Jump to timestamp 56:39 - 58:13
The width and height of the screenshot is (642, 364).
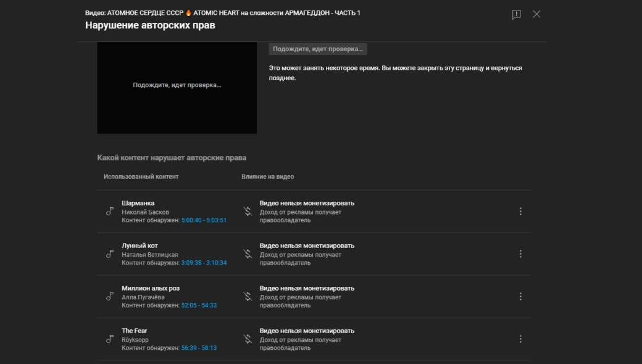point(199,348)
